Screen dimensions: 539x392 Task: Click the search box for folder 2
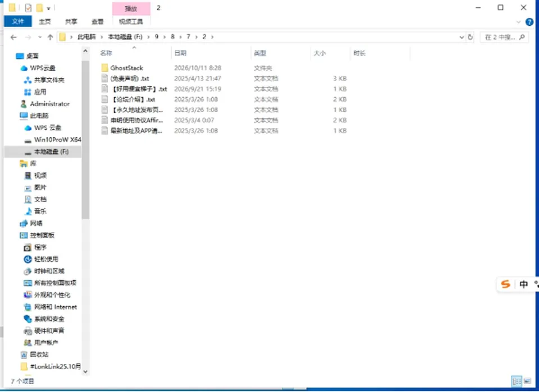[x=504, y=37]
